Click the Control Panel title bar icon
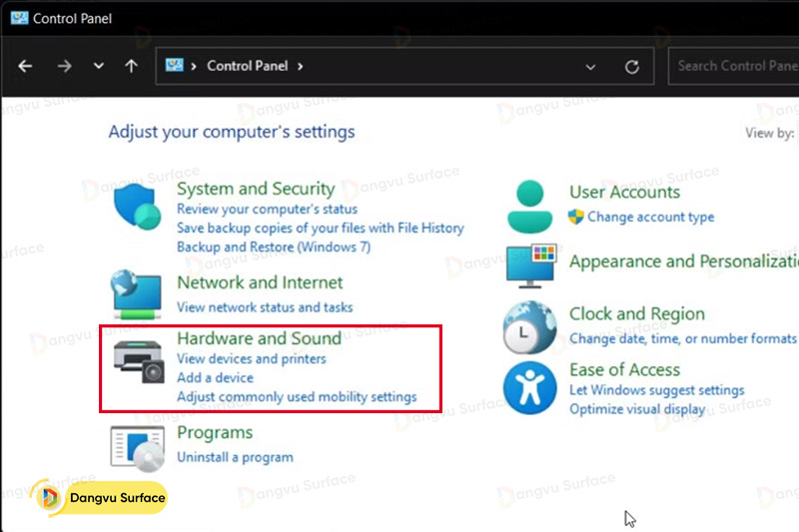799x532 pixels. tap(19, 18)
